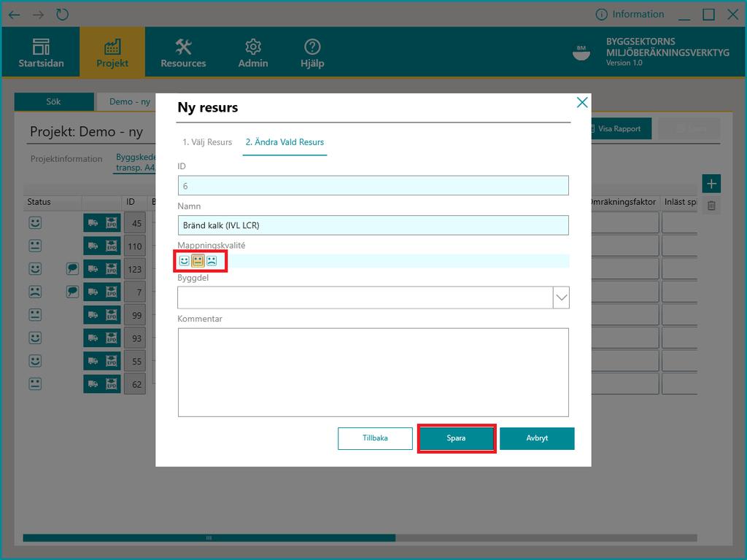Screen dimensions: 747x560
Task: Open Hjälp help menu
Action: [x=312, y=52]
